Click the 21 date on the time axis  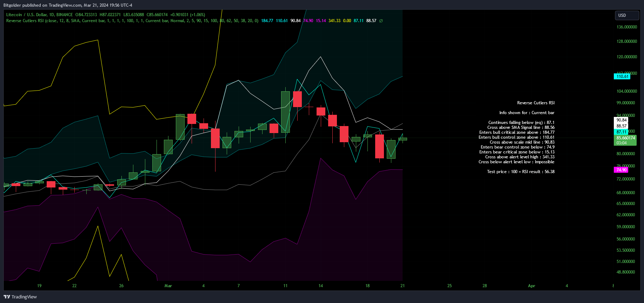403,286
